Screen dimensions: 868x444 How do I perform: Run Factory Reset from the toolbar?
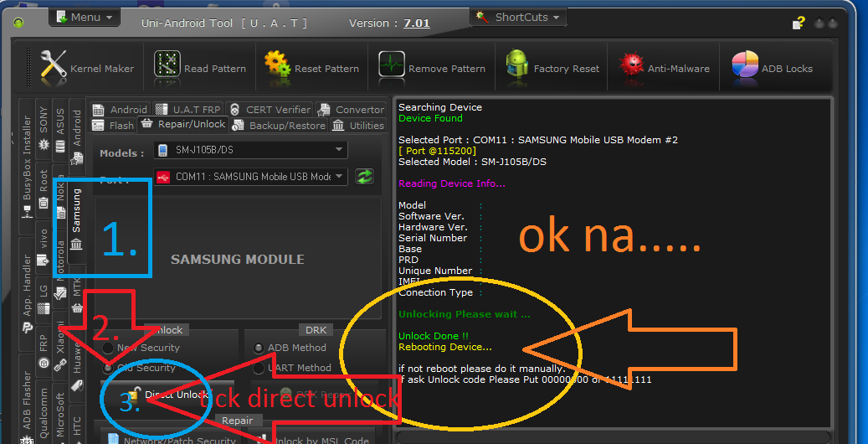(x=552, y=68)
